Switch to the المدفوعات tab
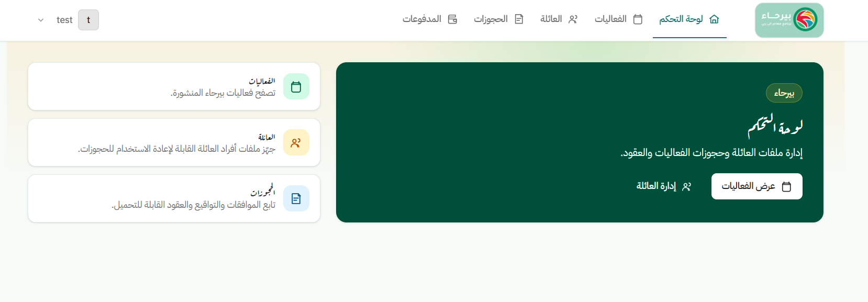The height and width of the screenshot is (302, 868). (x=430, y=19)
